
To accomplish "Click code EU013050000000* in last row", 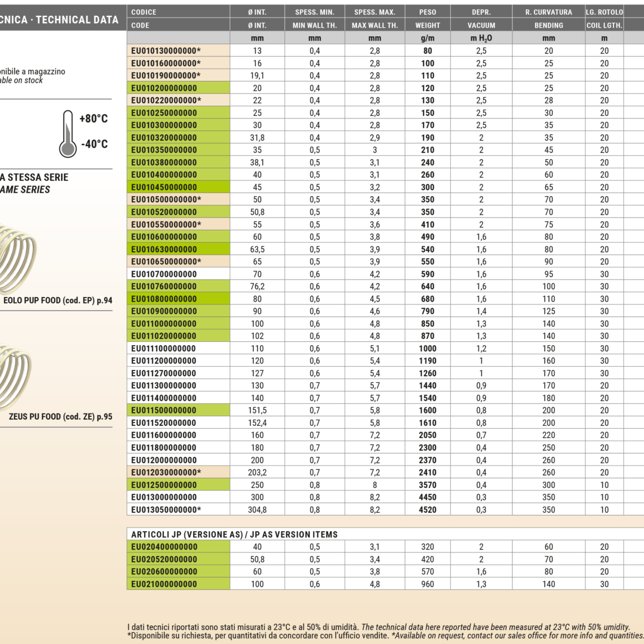I will coord(166,510).
